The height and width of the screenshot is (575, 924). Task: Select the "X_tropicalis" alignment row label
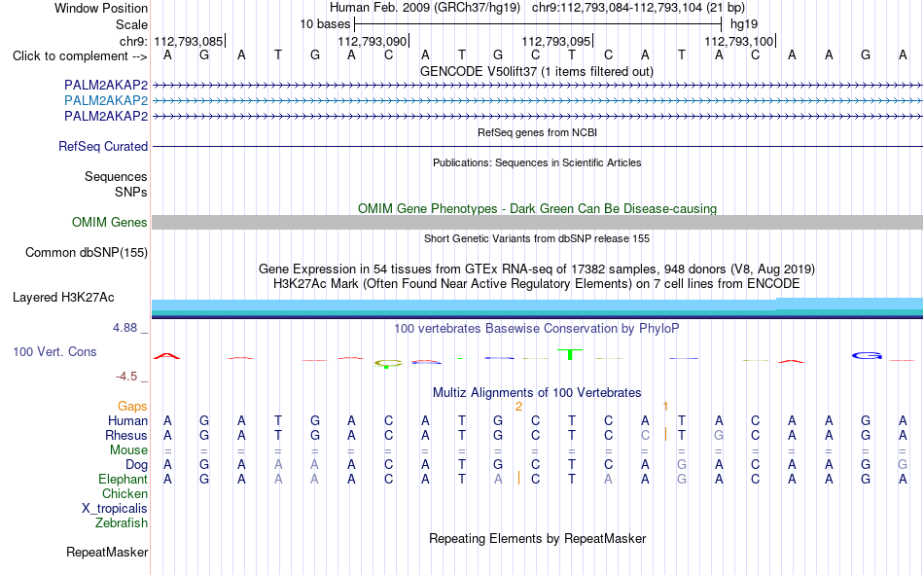coord(115,509)
